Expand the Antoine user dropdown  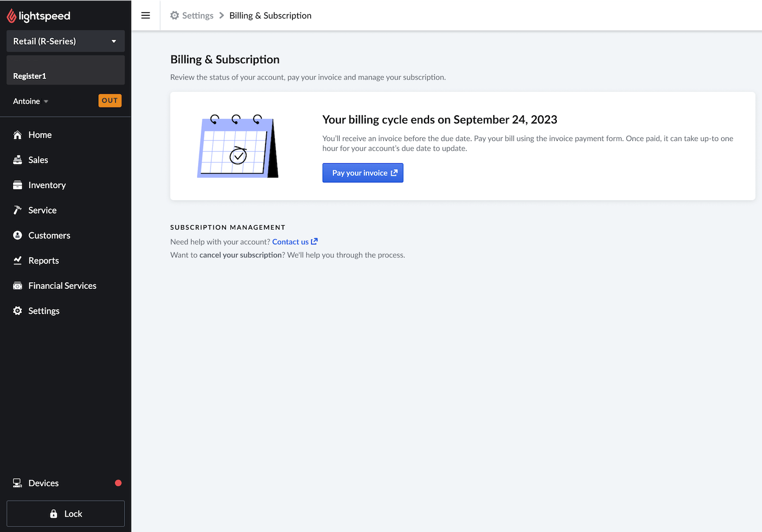(x=30, y=101)
